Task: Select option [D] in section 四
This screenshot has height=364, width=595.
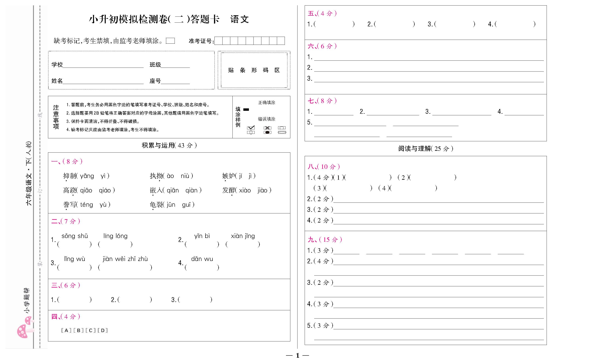Action: 103,330
